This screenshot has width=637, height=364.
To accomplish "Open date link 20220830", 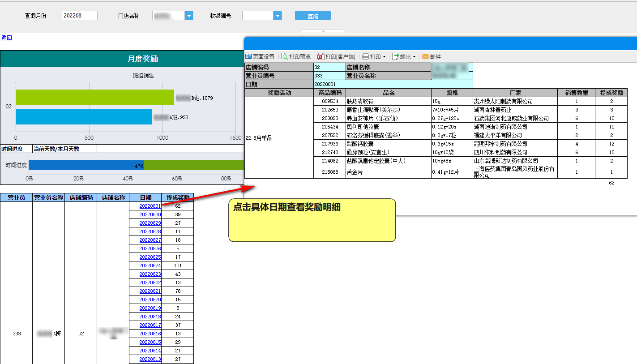I will tap(150, 214).
